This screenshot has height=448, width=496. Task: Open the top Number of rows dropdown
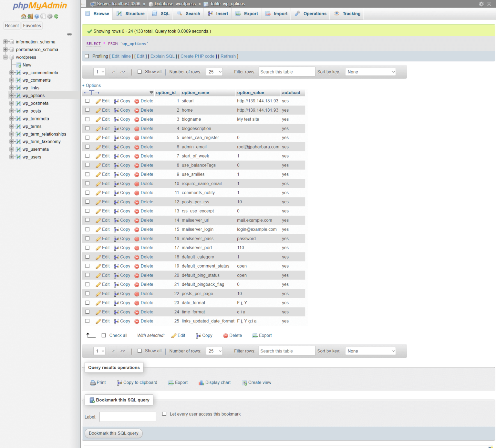coord(214,72)
